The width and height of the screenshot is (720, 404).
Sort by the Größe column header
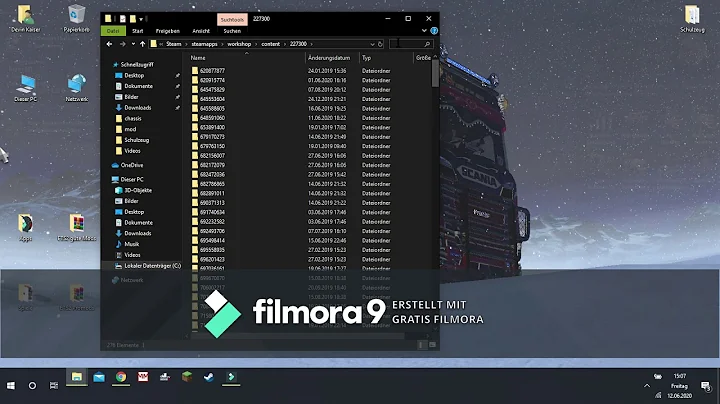[x=422, y=58]
